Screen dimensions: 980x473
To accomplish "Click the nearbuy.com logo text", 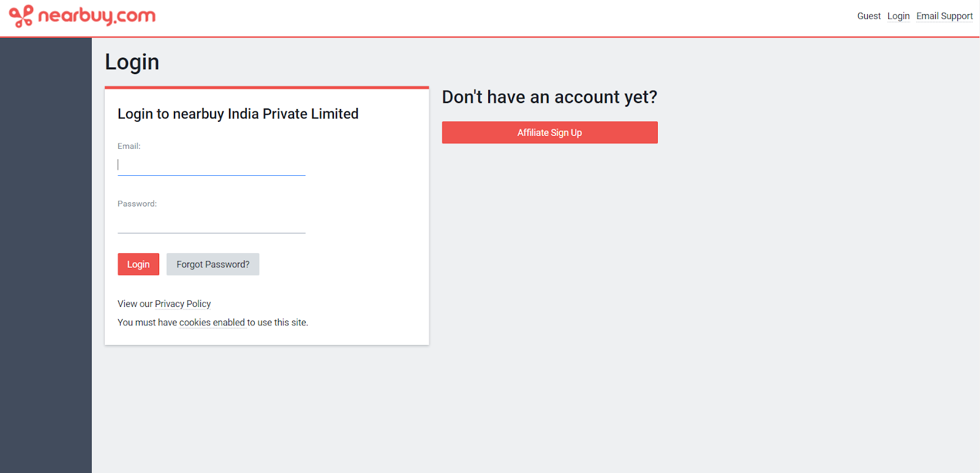I will point(97,15).
